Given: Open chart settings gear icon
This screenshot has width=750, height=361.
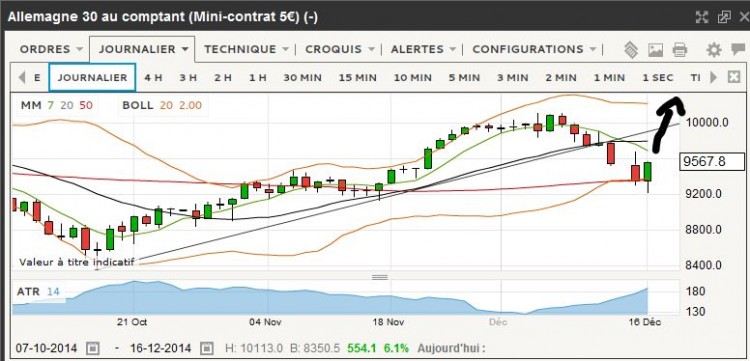Looking at the screenshot, I should coord(714,50).
